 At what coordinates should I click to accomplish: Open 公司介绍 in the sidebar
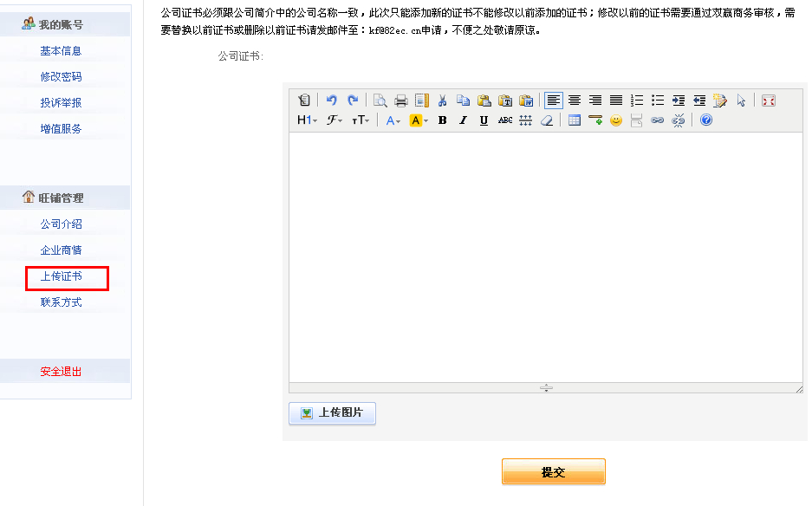tap(61, 224)
